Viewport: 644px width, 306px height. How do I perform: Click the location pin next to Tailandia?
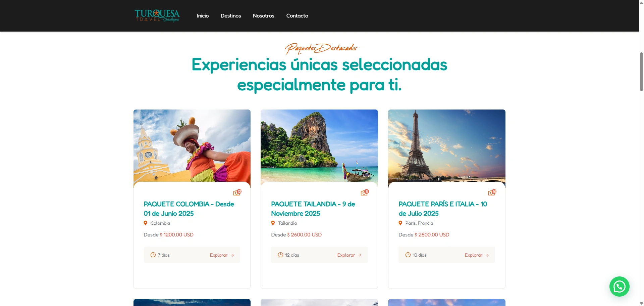(x=273, y=223)
